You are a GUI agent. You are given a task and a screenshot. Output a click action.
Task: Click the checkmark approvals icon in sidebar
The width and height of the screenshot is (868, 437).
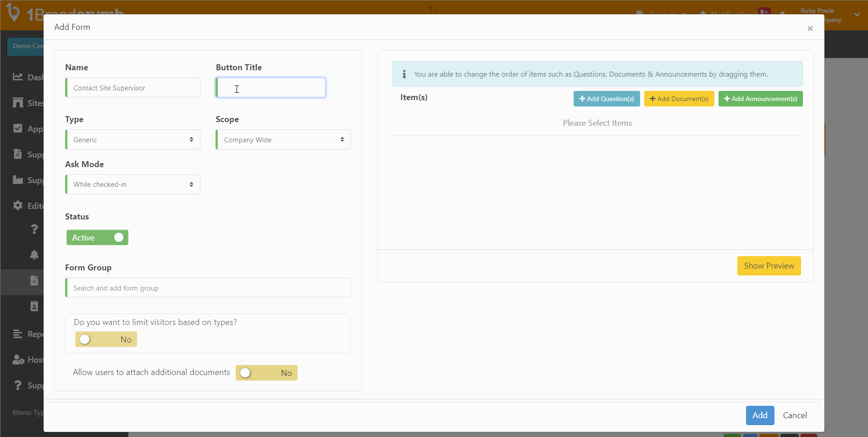(18, 129)
